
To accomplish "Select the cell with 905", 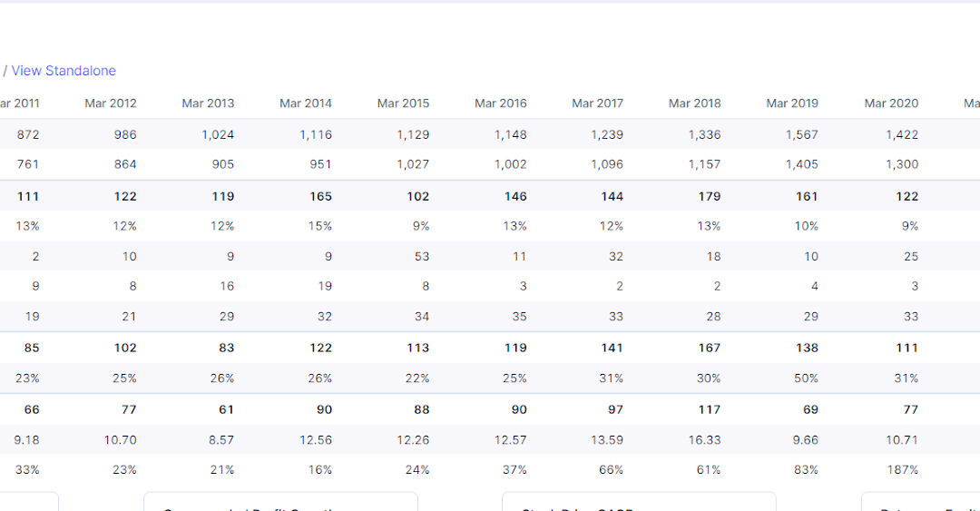I will [x=223, y=164].
